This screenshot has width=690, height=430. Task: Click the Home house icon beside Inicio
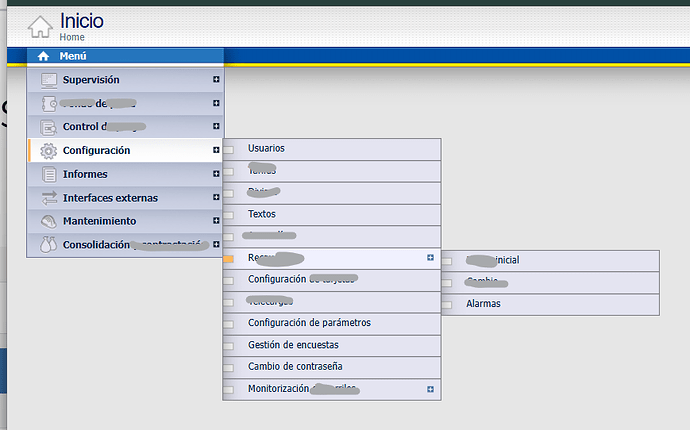click(39, 26)
